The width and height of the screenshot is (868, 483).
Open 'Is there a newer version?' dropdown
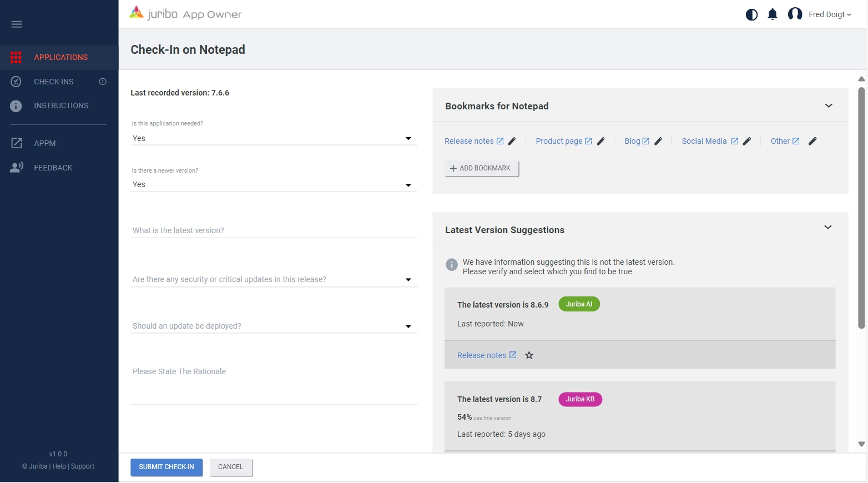click(274, 185)
